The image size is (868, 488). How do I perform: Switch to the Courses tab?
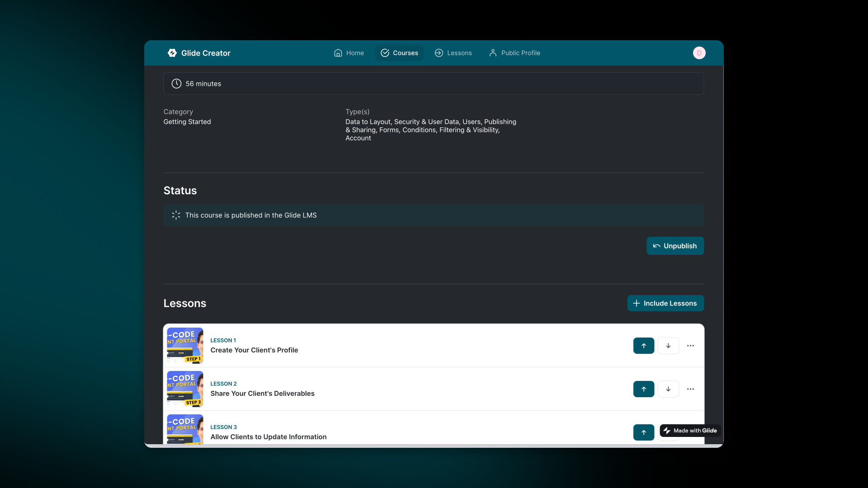tap(399, 53)
